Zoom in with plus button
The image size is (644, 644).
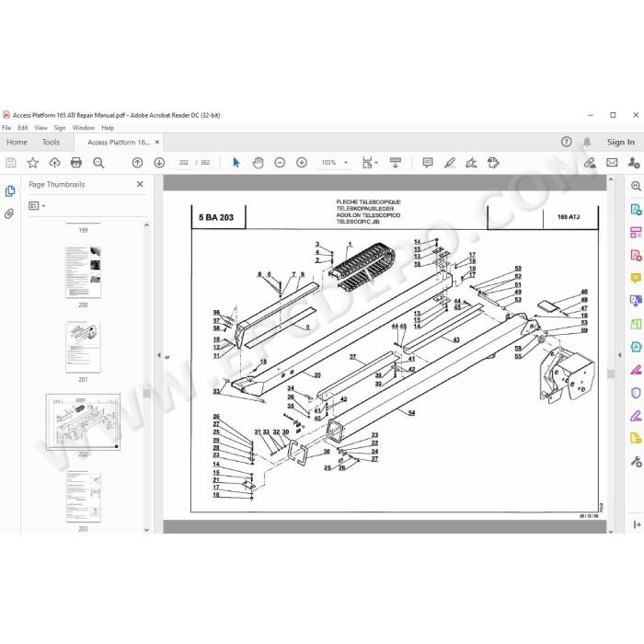coord(302,163)
